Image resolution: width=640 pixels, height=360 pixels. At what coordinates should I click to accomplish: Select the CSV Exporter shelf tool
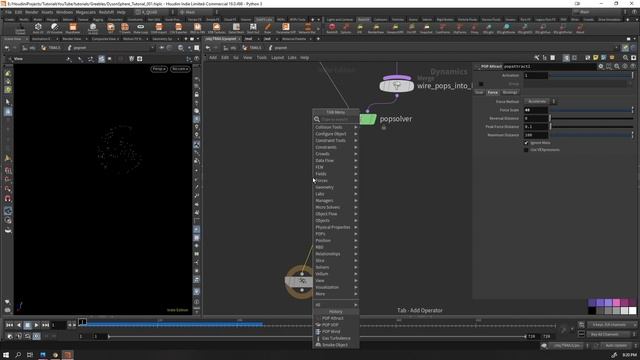tap(178, 28)
